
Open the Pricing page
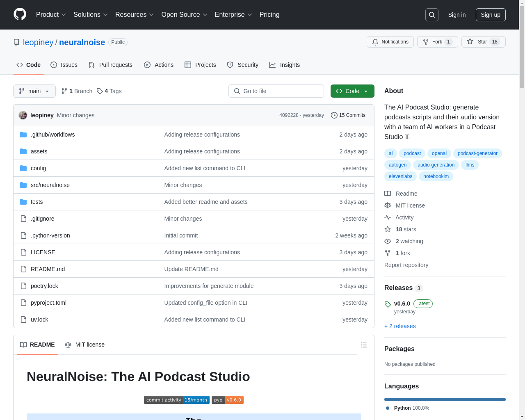[269, 15]
